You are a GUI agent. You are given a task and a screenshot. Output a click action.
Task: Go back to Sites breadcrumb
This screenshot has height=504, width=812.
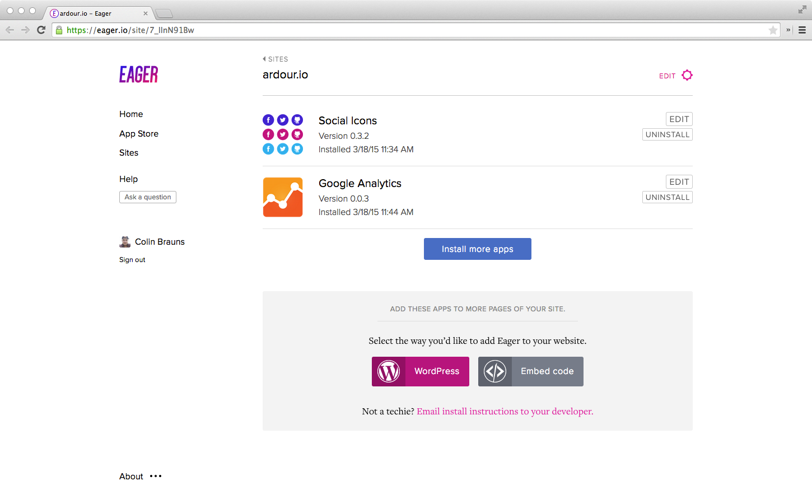coord(276,59)
